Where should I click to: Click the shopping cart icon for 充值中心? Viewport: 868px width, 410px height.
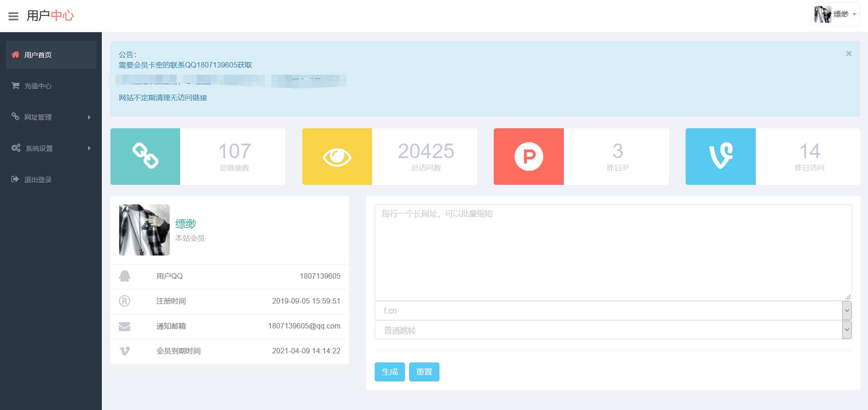click(x=15, y=85)
